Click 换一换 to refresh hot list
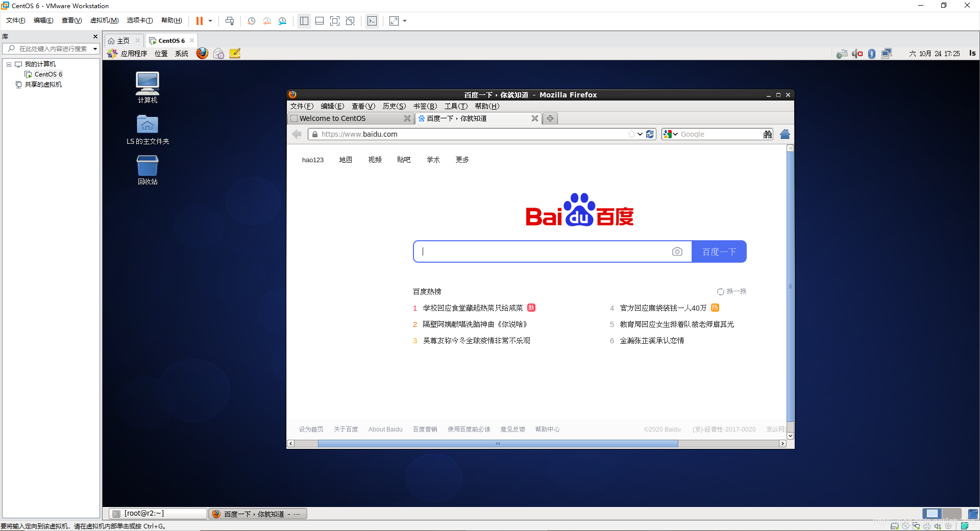Screen dimensions: 980x531 [732, 291]
